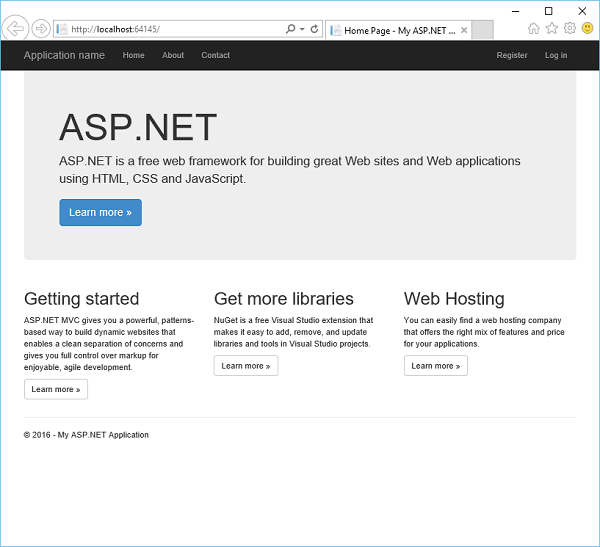Open Favorites star icon

coord(552,28)
